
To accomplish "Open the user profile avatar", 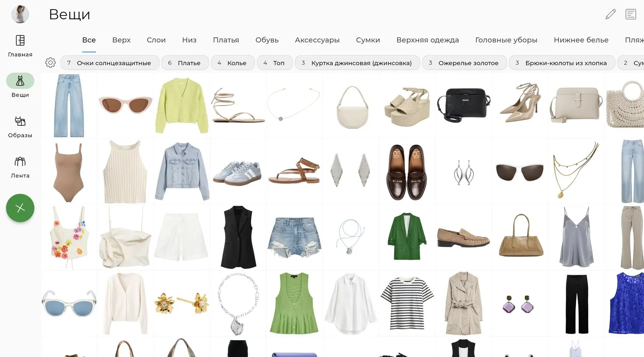I will pyautogui.click(x=20, y=14).
